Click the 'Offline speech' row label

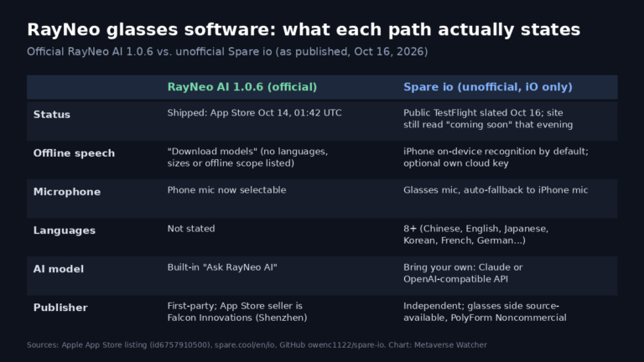(74, 153)
